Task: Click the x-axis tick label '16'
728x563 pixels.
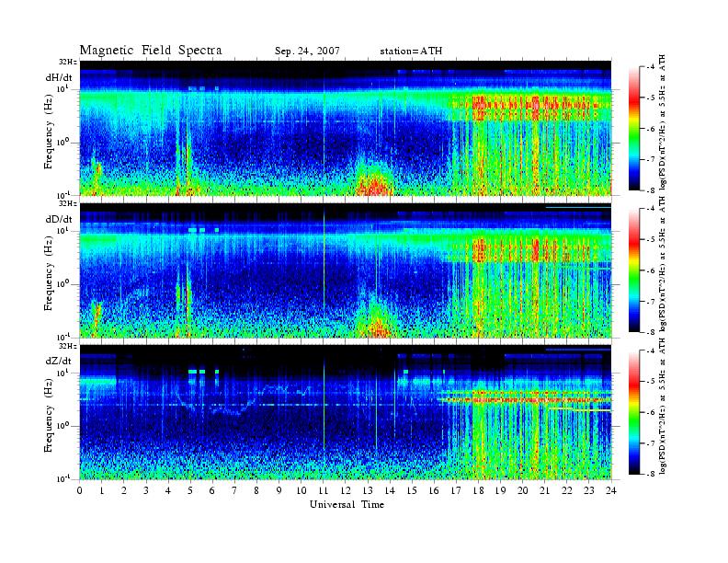Action: pyautogui.click(x=434, y=490)
